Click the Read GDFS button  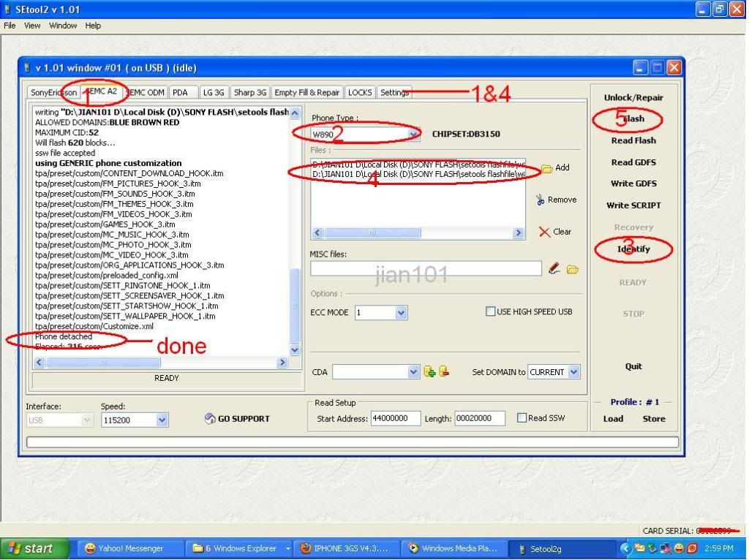coord(633,162)
